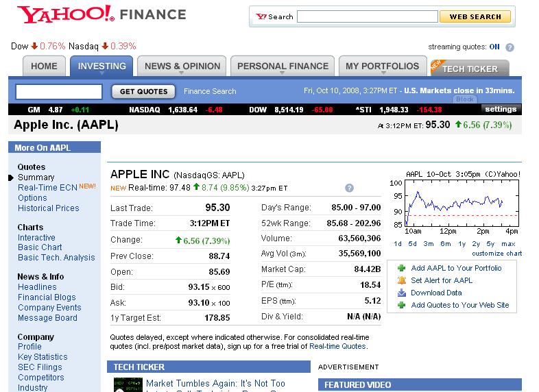Viewport: 539px width, 392px height.
Task: Click the bell icon for Set Alert
Action: click(401, 280)
